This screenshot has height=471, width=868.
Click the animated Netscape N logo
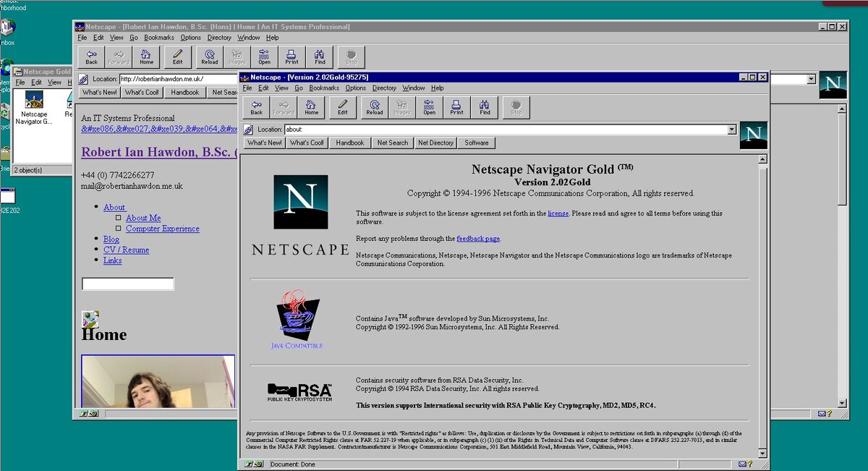point(753,134)
